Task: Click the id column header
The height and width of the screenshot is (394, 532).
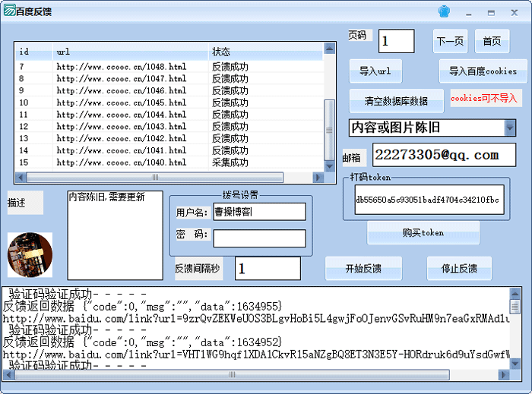Action: click(34, 52)
